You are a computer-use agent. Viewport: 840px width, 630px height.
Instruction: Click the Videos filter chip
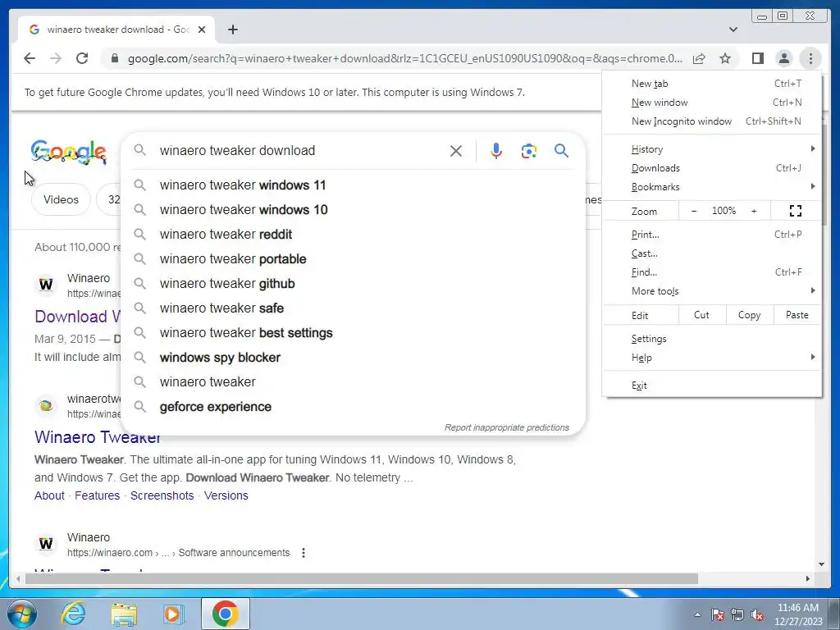(61, 200)
